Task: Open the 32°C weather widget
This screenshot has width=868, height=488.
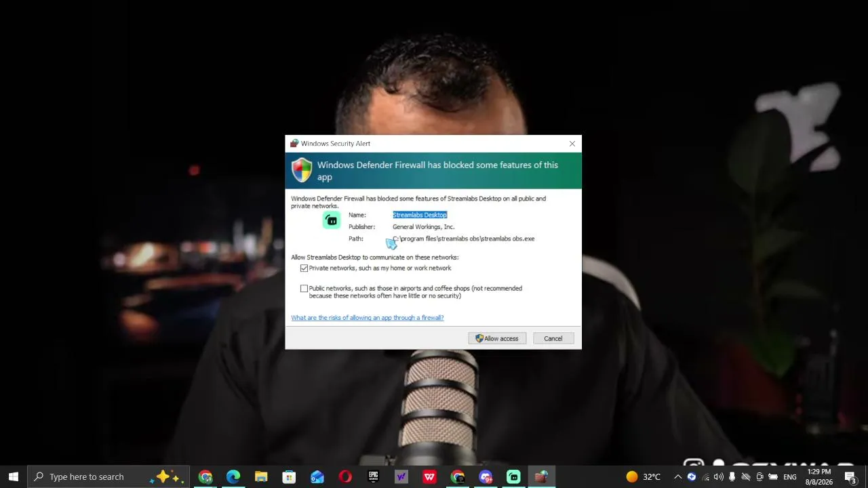Action: (643, 476)
